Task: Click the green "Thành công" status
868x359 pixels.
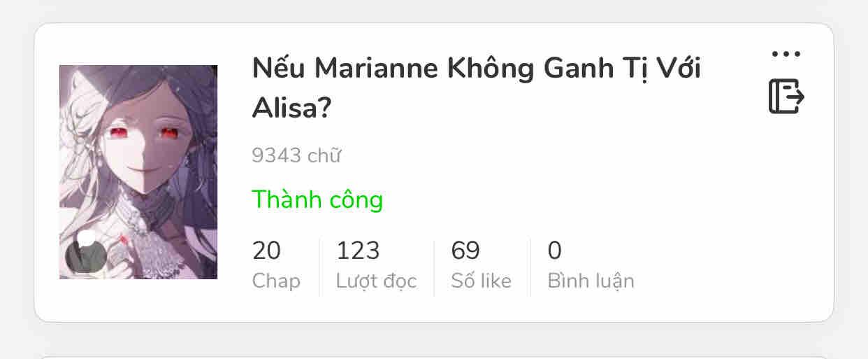Action: [x=317, y=199]
